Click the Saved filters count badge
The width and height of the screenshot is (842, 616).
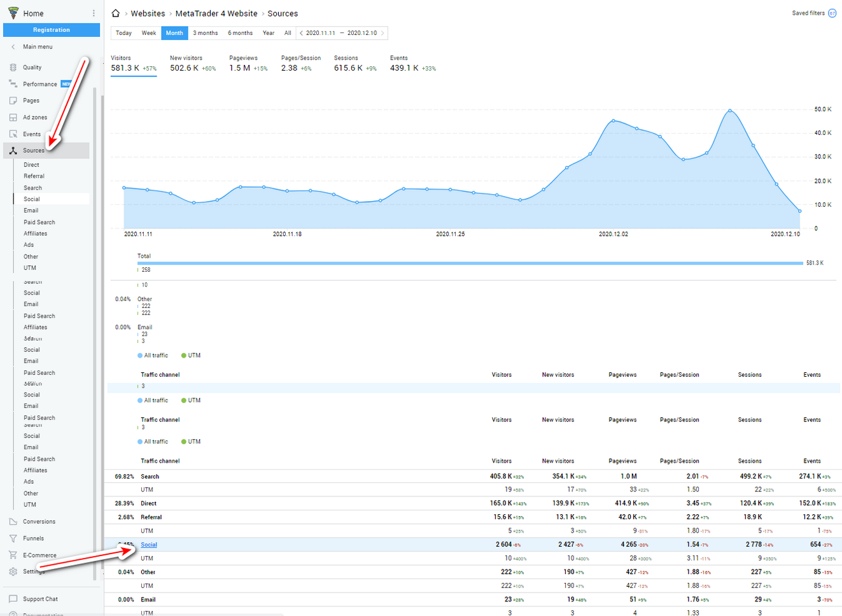click(832, 13)
